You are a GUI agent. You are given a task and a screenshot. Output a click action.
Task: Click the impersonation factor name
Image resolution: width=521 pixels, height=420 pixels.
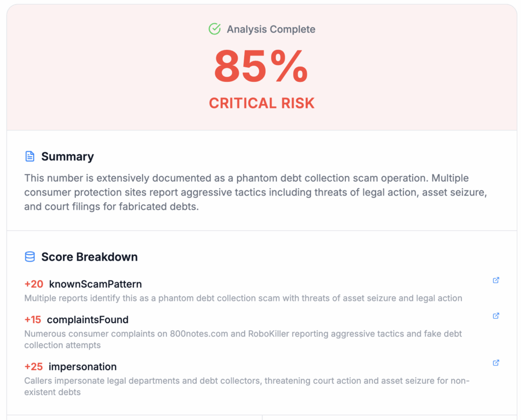click(x=82, y=367)
